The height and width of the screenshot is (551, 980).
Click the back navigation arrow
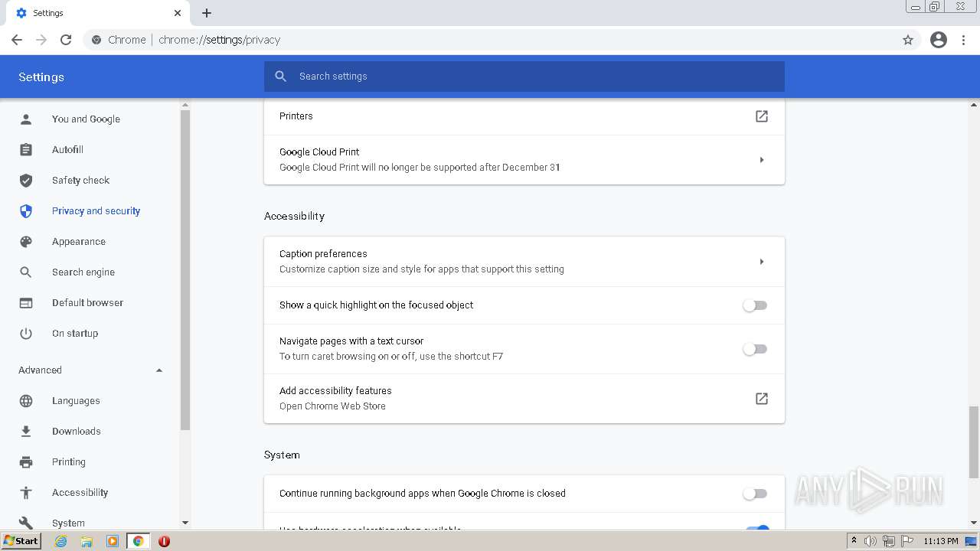(17, 40)
